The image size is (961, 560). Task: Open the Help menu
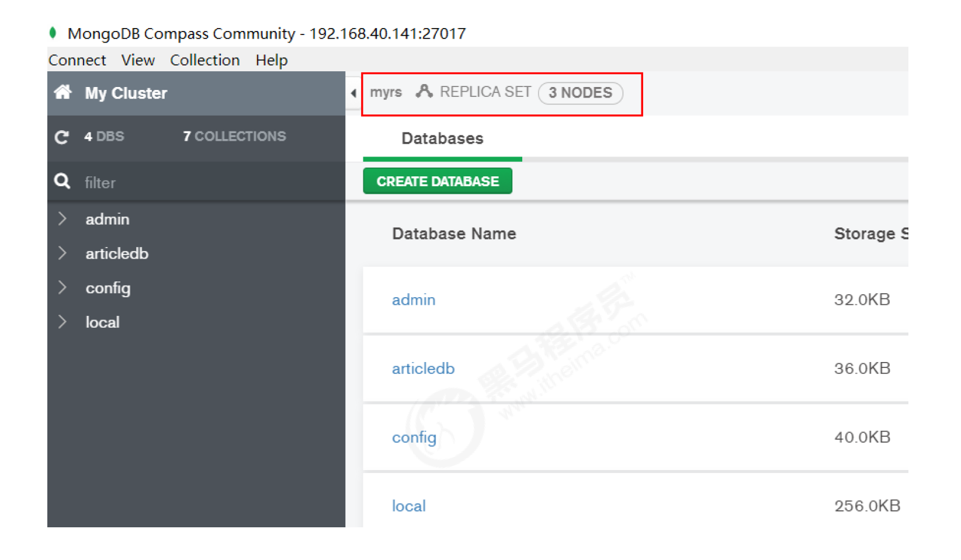(x=272, y=60)
